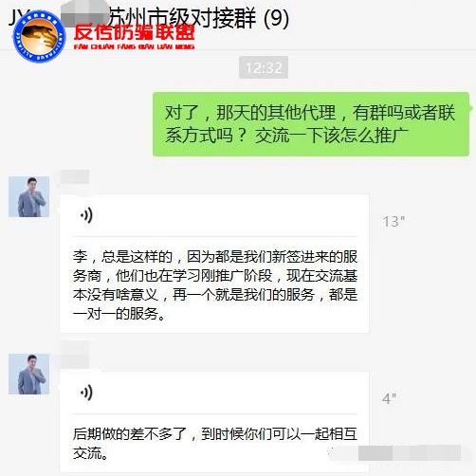Click blurred sender name above first voice message
Viewport: 476px width, 476px height.
[75, 176]
